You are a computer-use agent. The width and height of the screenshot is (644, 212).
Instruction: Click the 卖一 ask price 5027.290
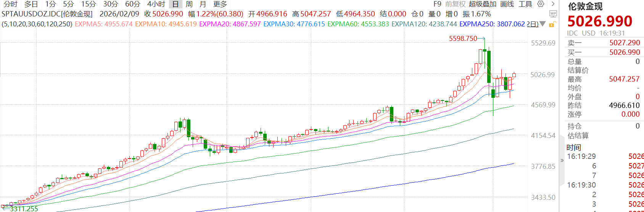pyautogui.click(x=625, y=43)
